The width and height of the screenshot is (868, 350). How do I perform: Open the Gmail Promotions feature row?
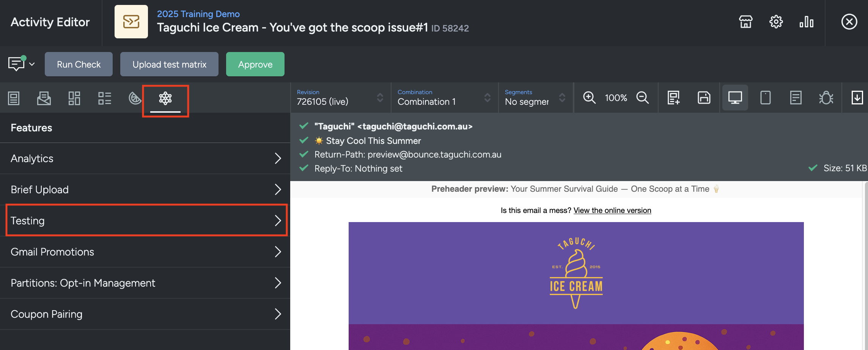pos(145,252)
